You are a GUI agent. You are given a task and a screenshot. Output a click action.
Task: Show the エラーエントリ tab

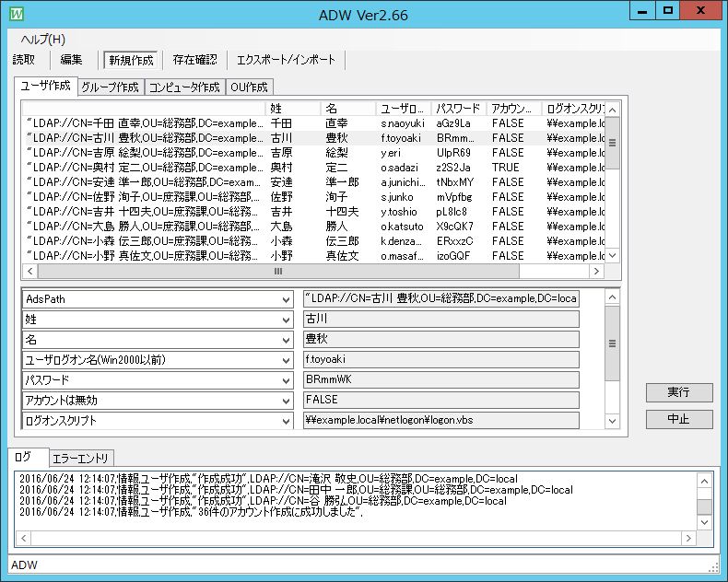click(x=81, y=459)
